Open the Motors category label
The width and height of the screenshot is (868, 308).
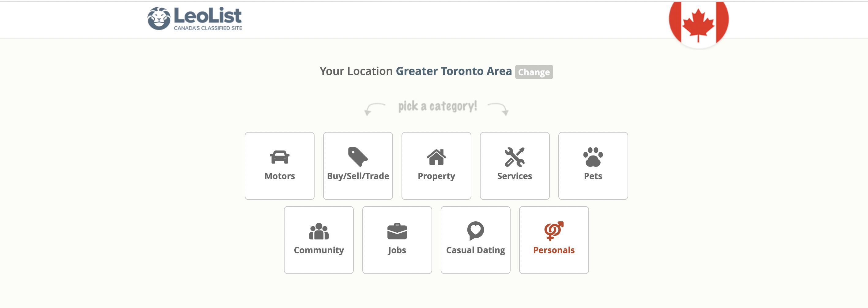tap(279, 176)
